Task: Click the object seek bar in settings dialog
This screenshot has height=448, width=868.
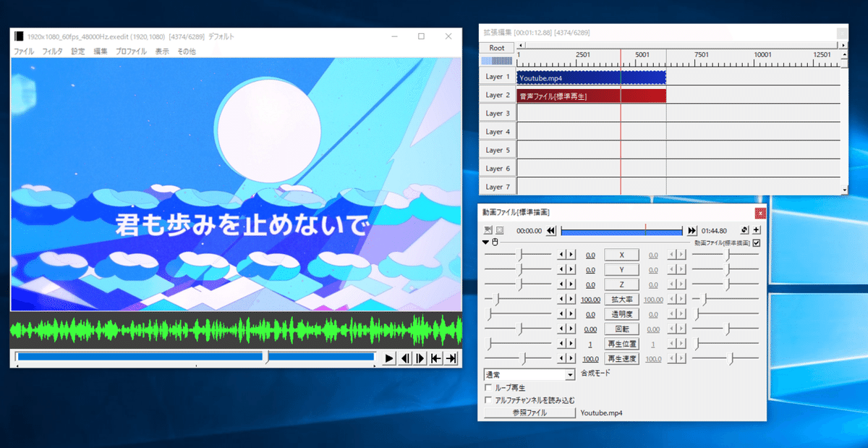Action: 621,231
